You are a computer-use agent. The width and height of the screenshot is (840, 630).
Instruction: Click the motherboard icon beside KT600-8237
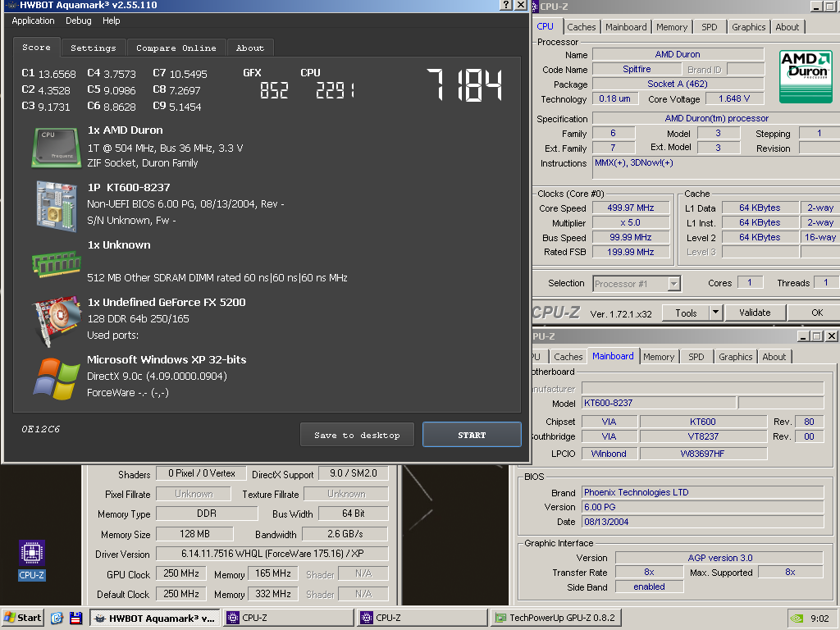pyautogui.click(x=57, y=206)
